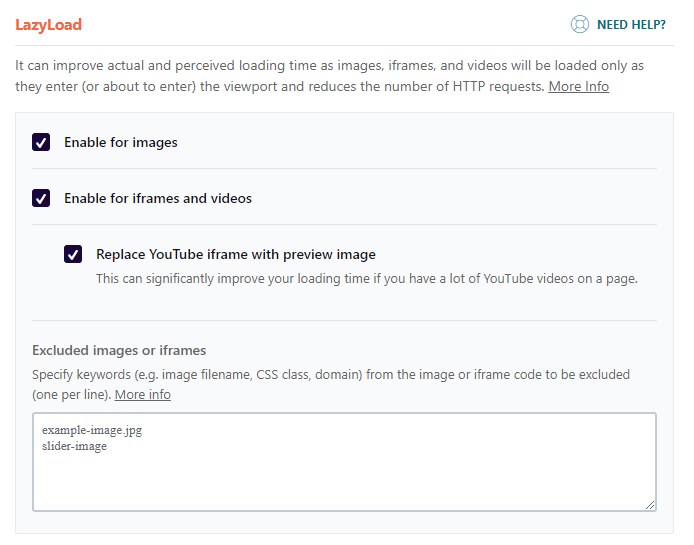Place cursor on example-image.jpg line

(92, 430)
